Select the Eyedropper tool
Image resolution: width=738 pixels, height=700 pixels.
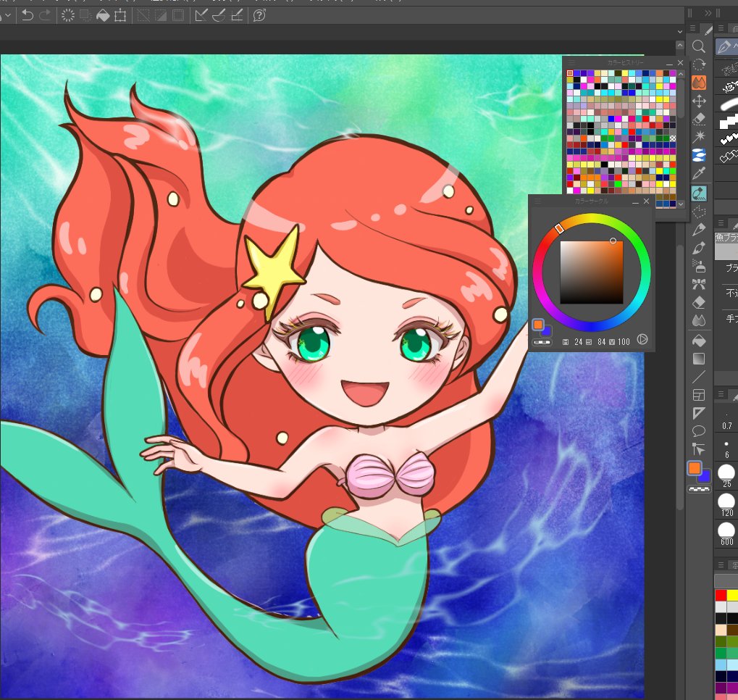coord(699,173)
